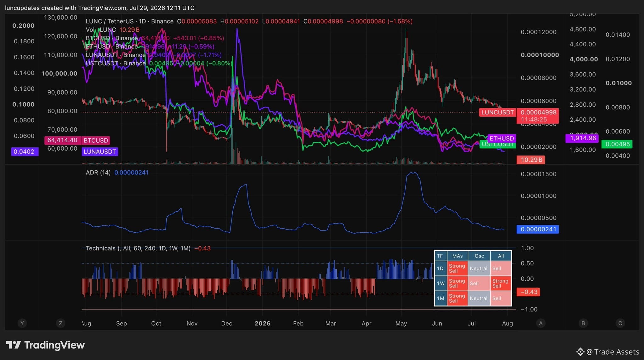Click the 0.0402 LUNA price tag

(x=24, y=152)
